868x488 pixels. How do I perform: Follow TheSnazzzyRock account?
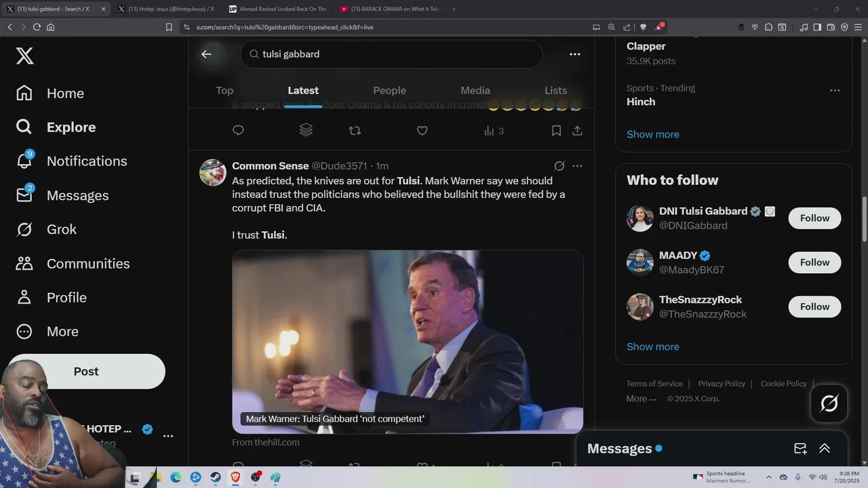pyautogui.click(x=814, y=306)
